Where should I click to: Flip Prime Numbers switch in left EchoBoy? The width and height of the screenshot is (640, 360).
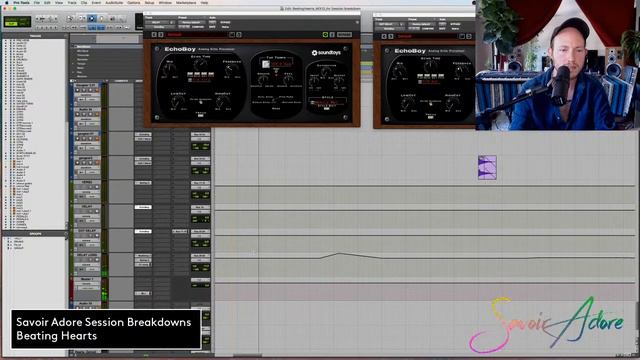click(x=200, y=102)
